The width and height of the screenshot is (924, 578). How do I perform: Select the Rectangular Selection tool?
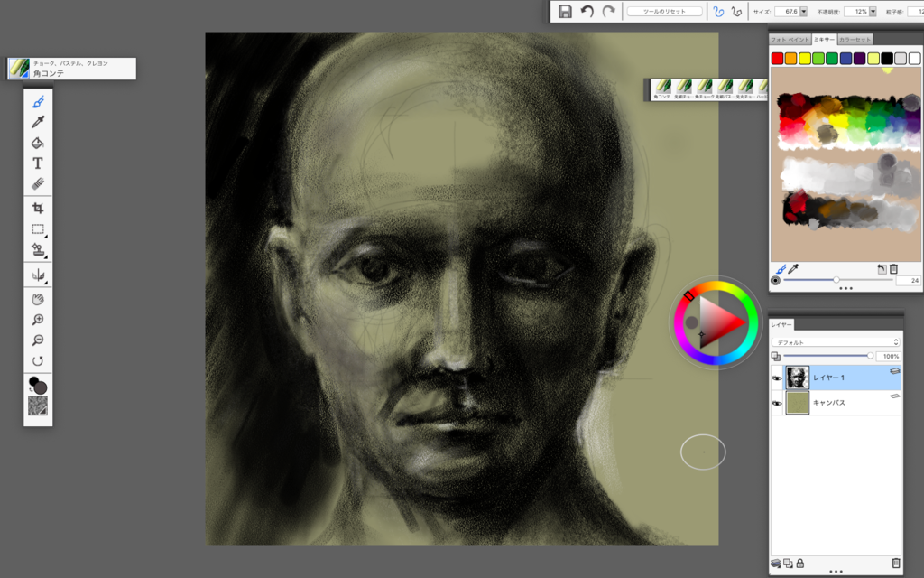click(38, 228)
